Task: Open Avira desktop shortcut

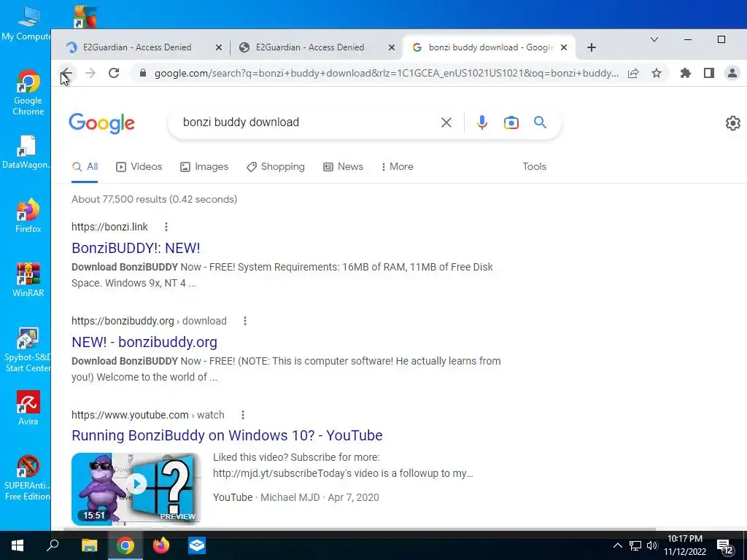Action: tap(28, 408)
